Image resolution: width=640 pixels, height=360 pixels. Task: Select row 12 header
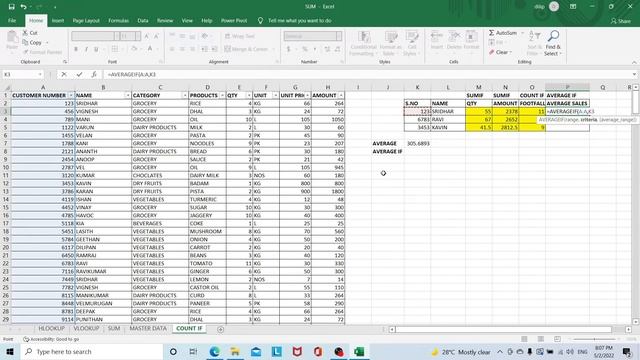6,183
